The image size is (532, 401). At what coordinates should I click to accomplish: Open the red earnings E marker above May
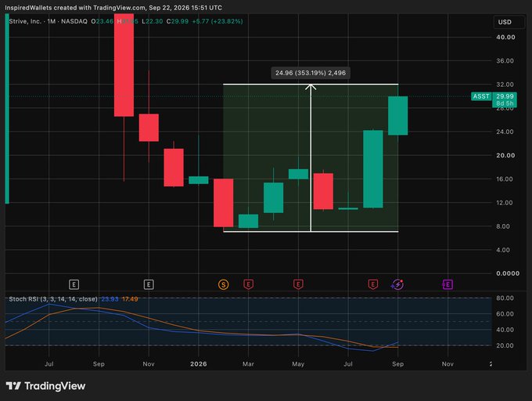[x=298, y=284]
